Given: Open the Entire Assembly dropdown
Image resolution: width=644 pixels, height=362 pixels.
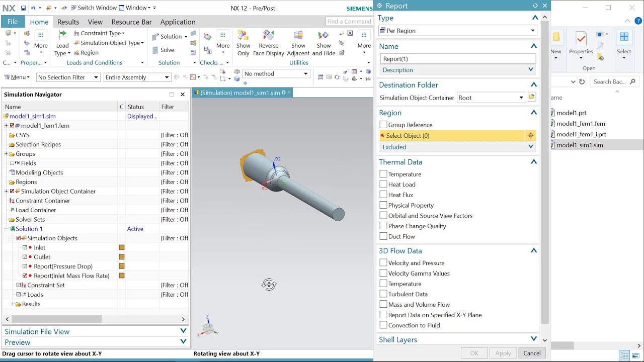Looking at the screenshot, I should coord(137,77).
